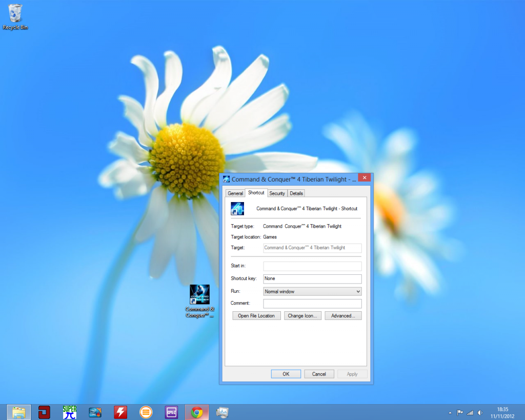
Task: Click the large game icon in the Shortcut tab
Action: (237, 209)
